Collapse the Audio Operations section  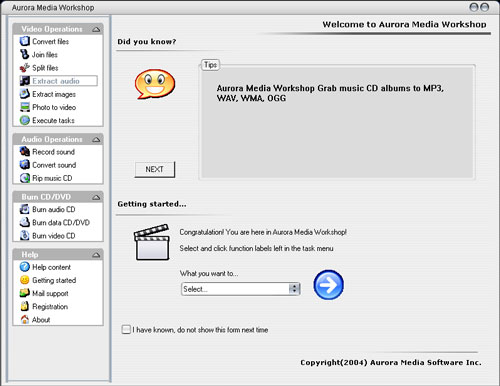pyautogui.click(x=96, y=139)
